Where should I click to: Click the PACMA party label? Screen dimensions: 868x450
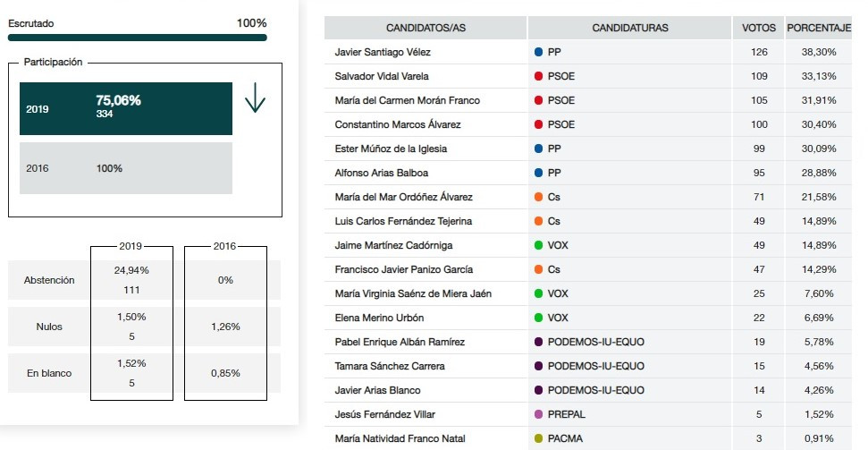[565, 439]
